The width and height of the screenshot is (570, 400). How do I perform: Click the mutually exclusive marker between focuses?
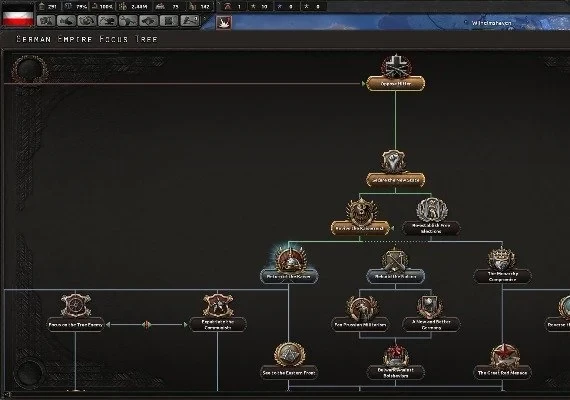[146, 325]
